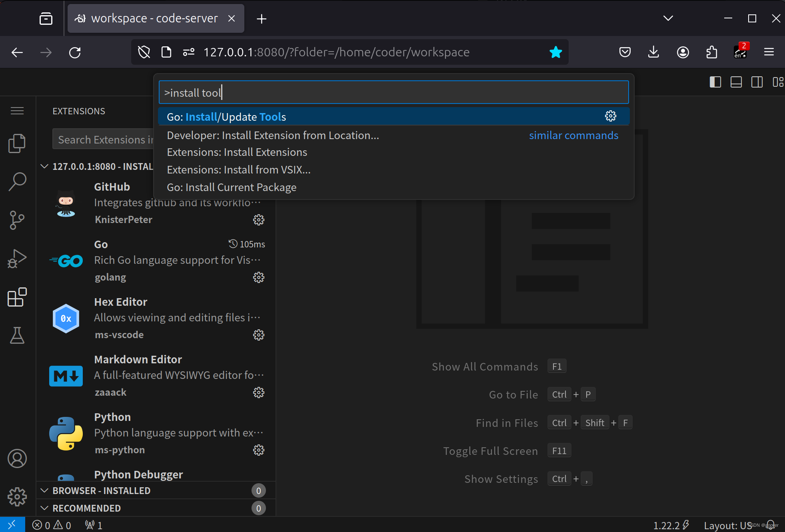The width and height of the screenshot is (785, 532).
Task: Click the tracking protection shield icon
Action: tap(144, 52)
